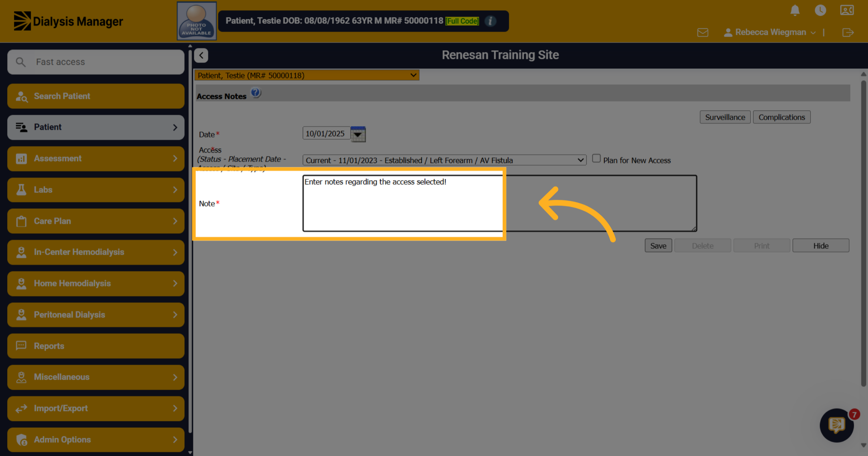868x456 pixels.
Task: Open the Reports menu item
Action: point(96,346)
